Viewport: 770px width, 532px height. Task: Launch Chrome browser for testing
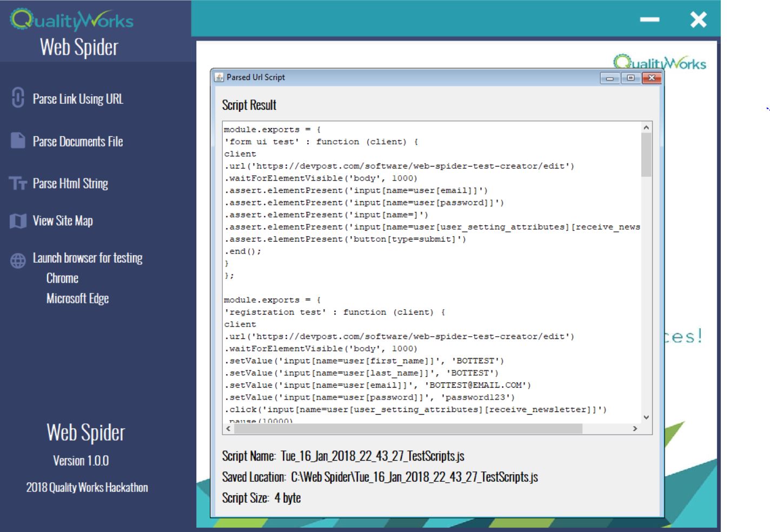click(62, 278)
